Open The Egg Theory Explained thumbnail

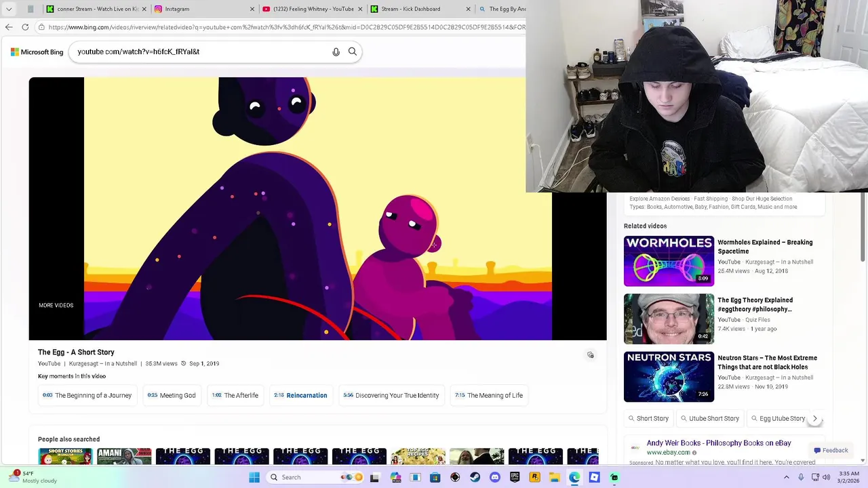click(669, 319)
